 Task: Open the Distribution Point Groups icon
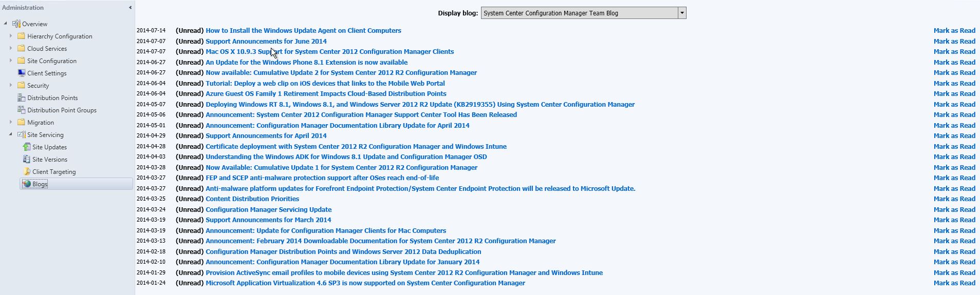click(x=22, y=110)
